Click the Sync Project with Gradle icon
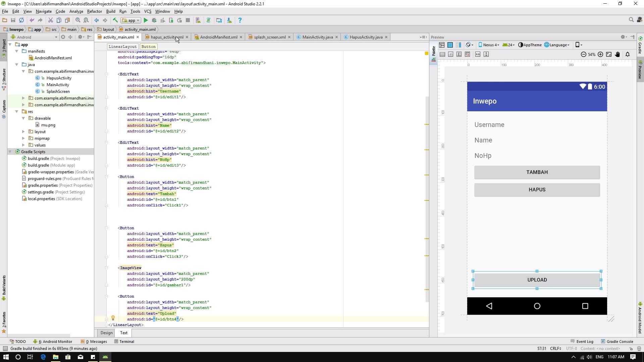 (x=208, y=20)
